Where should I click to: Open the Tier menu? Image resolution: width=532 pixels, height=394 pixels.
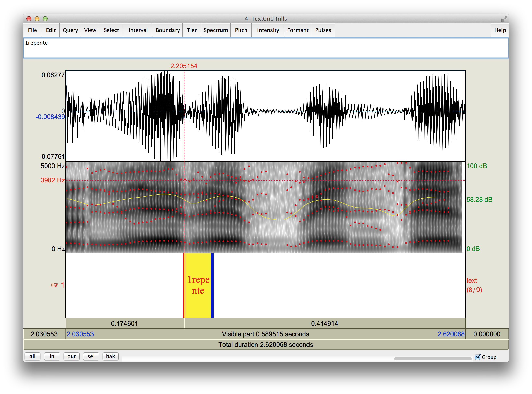pyautogui.click(x=192, y=30)
